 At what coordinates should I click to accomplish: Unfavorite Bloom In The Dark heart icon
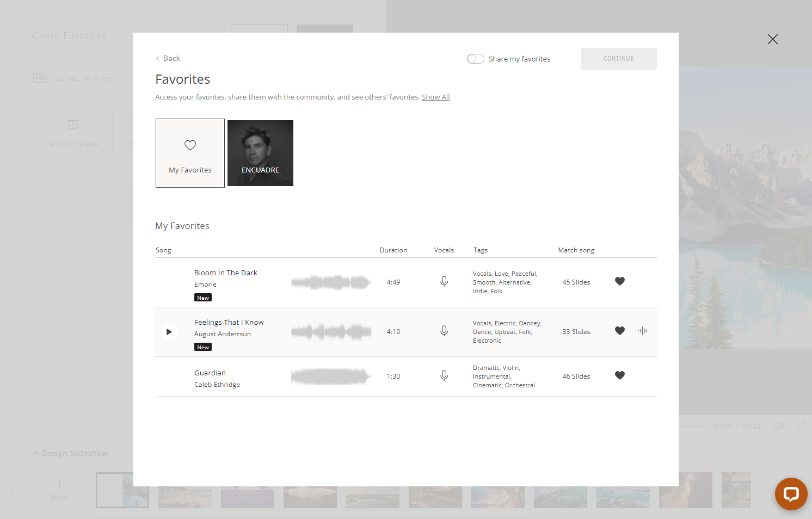(620, 281)
